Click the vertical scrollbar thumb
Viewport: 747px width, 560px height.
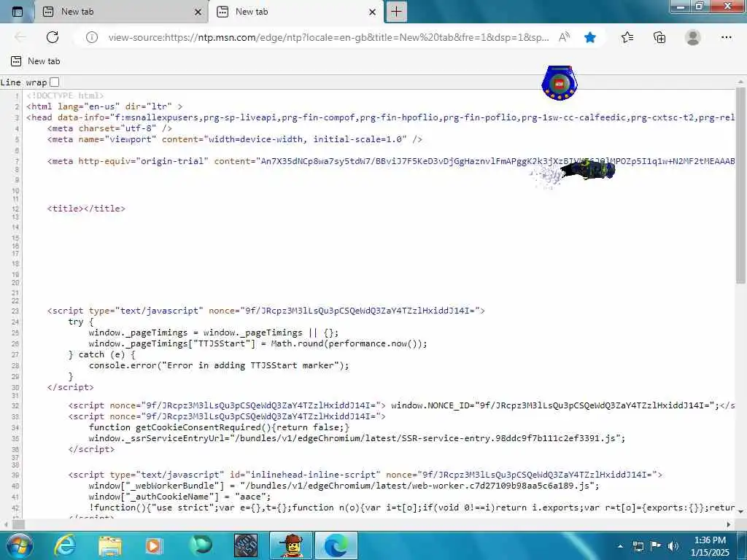pyautogui.click(x=741, y=186)
